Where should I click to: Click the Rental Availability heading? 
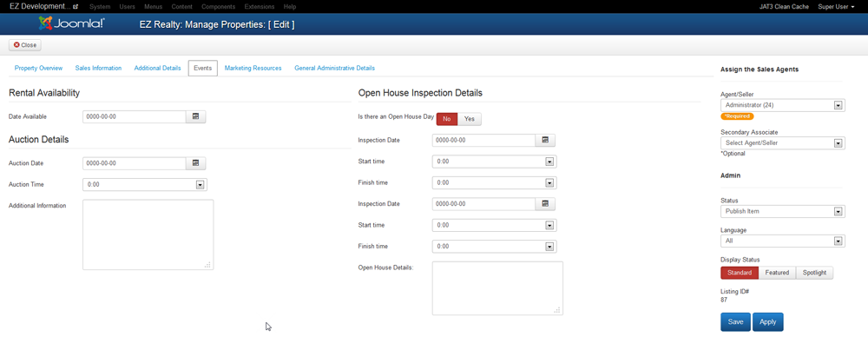pyautogui.click(x=44, y=93)
